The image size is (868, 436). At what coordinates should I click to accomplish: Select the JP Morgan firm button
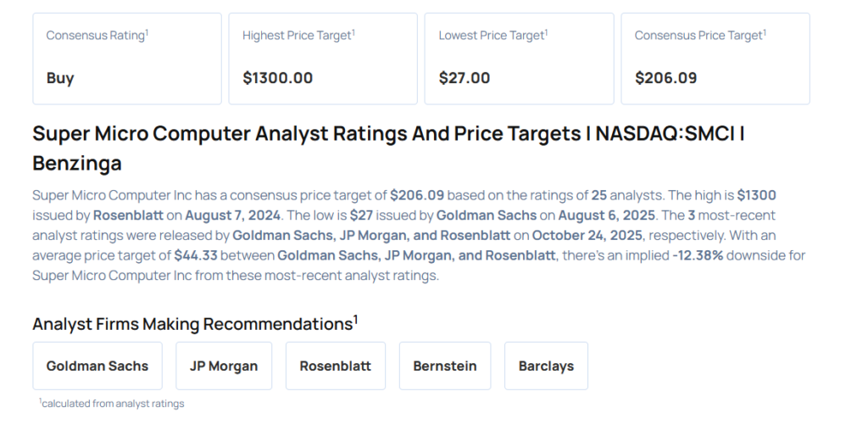[x=224, y=366]
